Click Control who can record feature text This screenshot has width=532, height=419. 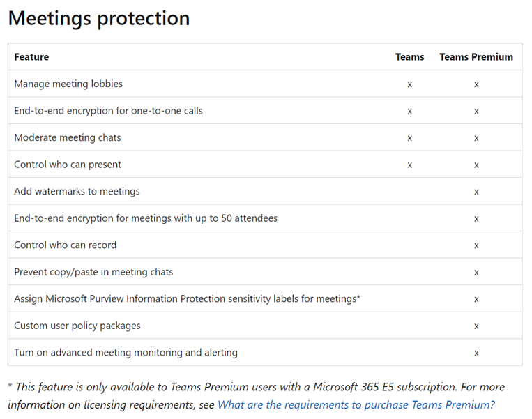pos(65,245)
